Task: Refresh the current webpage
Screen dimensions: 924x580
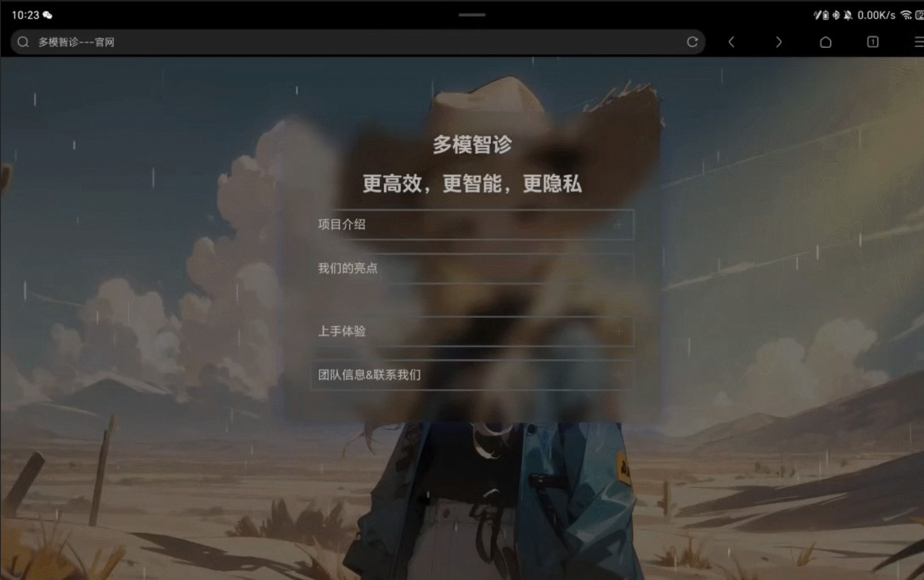Action: (x=692, y=42)
